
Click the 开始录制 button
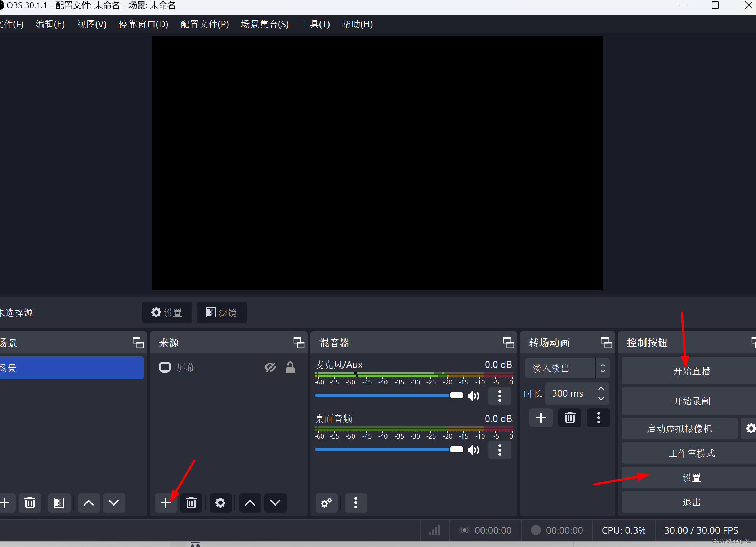point(691,401)
